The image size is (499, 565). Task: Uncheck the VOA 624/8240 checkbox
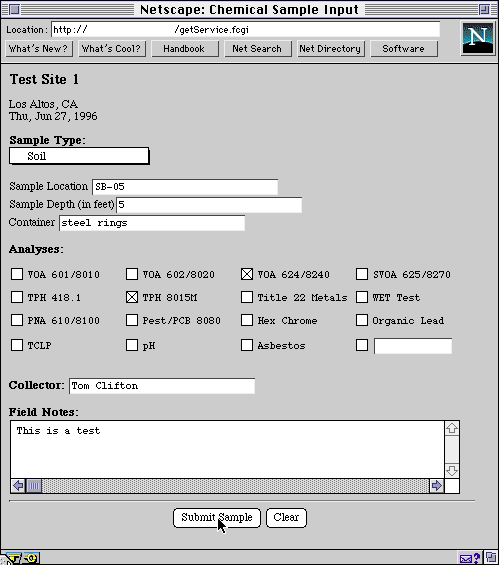click(x=247, y=274)
